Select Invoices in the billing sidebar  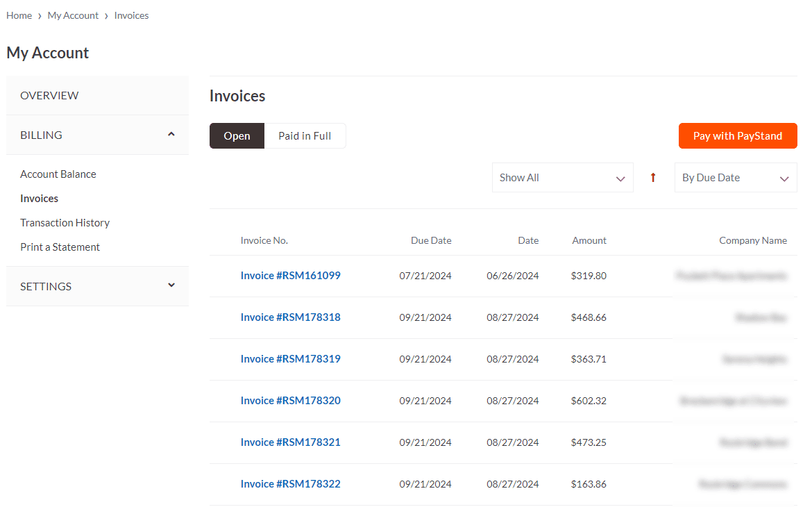pyautogui.click(x=40, y=199)
